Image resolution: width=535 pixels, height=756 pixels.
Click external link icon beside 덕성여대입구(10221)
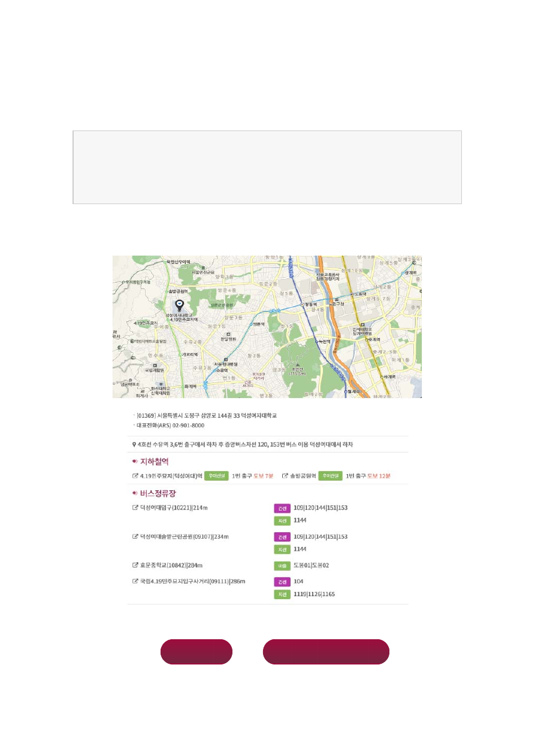(x=135, y=508)
